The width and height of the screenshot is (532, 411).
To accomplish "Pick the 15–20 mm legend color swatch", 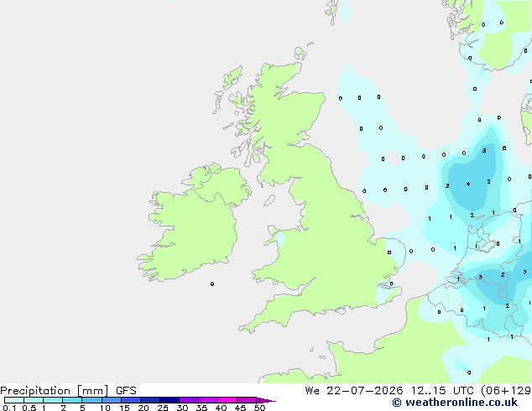I will click(131, 400).
